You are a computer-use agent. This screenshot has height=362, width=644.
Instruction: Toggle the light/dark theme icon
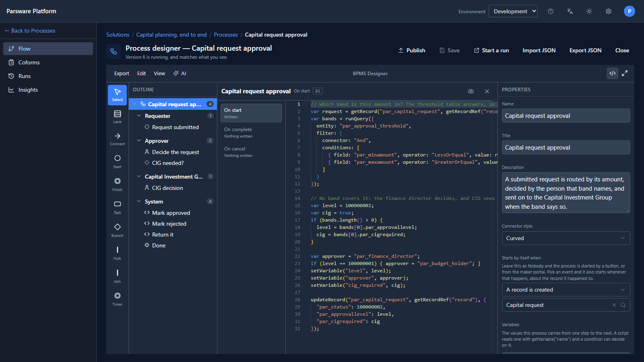(x=589, y=11)
